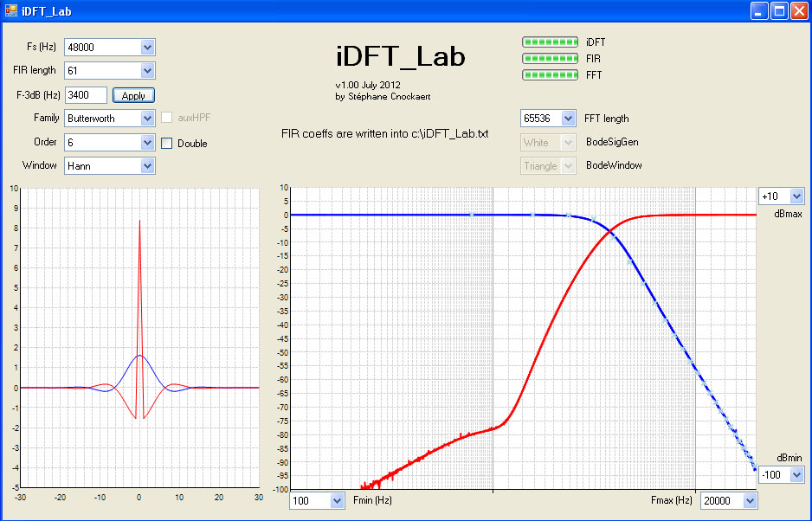Click the FFT length label
812x521 pixels.
coord(607,119)
